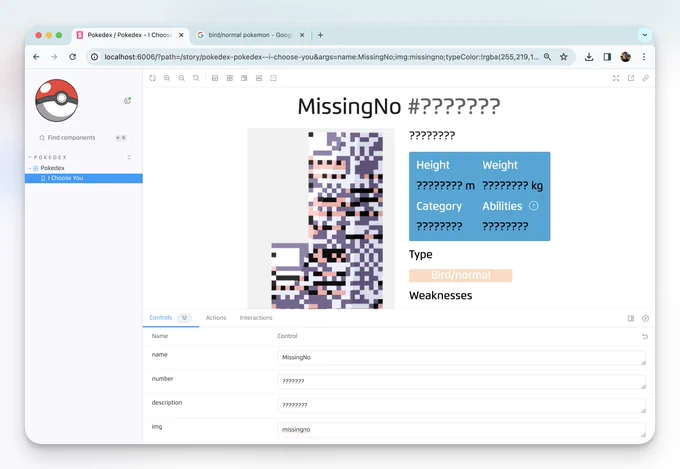Reset zoom in Storybook toolbar
680x469 pixels.
196,78
